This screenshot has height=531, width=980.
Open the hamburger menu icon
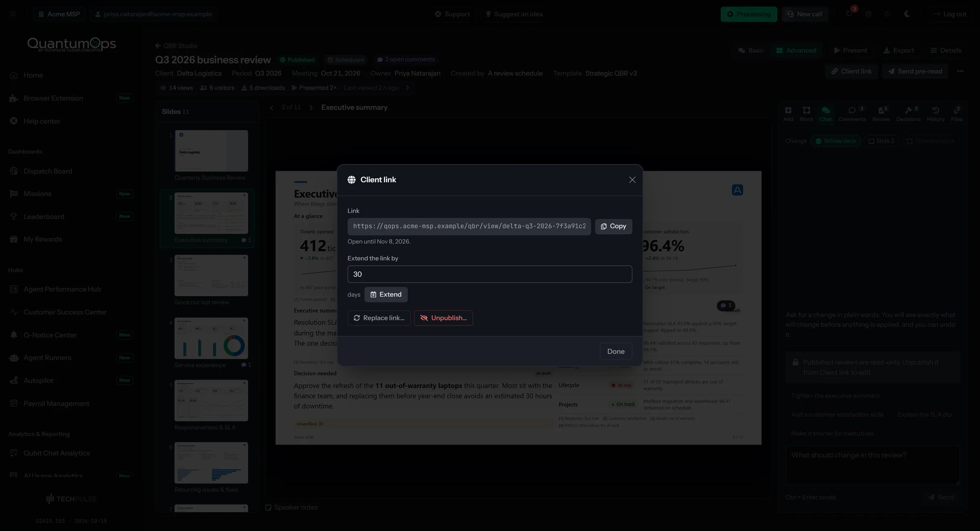coord(13,14)
